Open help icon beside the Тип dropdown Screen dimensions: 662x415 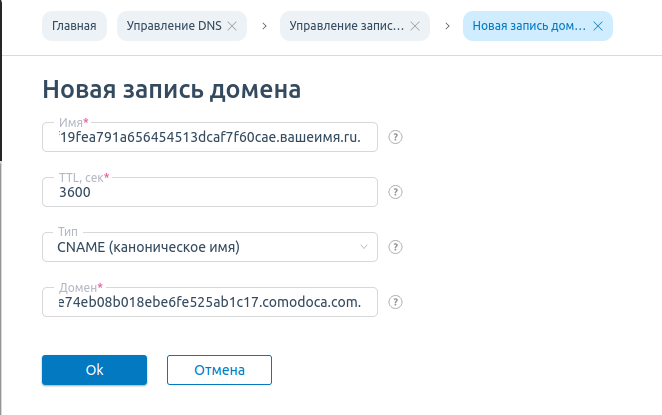click(395, 247)
